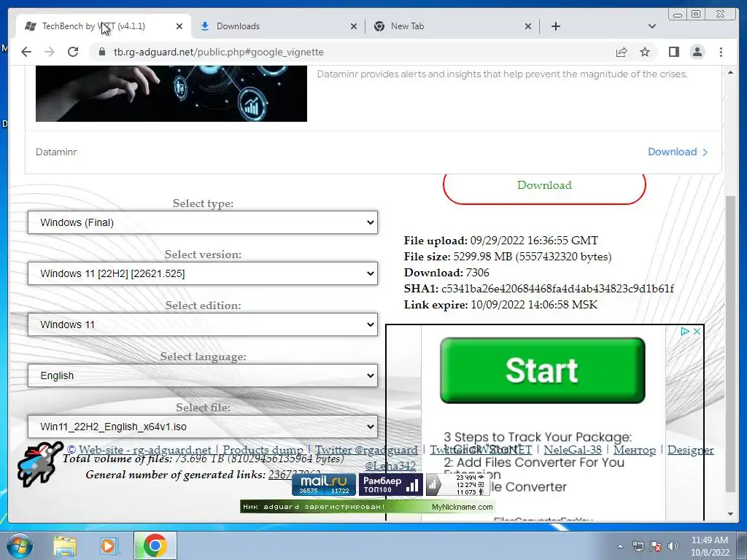Screen dimensions: 747x560
Task: Click the File size value text
Action: pos(532,257)
